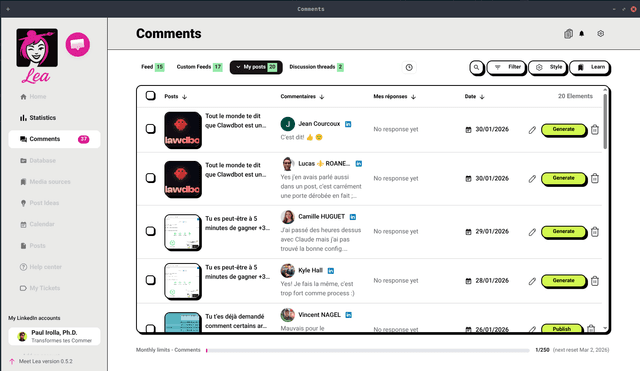The image size is (640, 371).
Task: Open Posts in sidebar
Action: click(x=38, y=246)
